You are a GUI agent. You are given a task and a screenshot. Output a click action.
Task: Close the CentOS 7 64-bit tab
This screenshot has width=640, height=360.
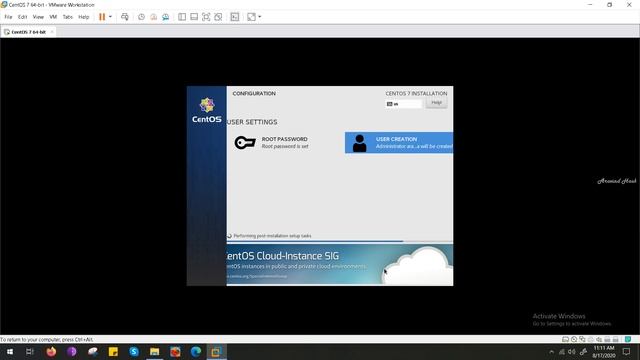pos(52,32)
